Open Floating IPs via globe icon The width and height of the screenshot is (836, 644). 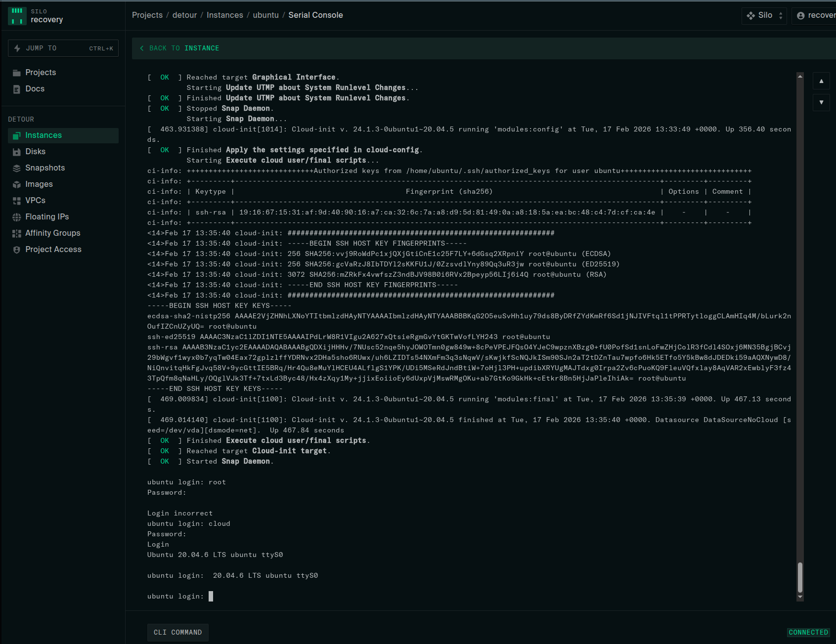[17, 217]
